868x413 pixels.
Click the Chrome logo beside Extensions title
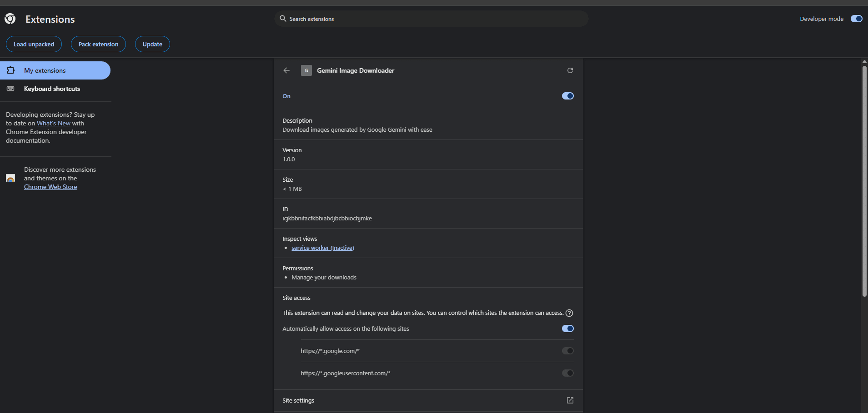click(x=10, y=19)
